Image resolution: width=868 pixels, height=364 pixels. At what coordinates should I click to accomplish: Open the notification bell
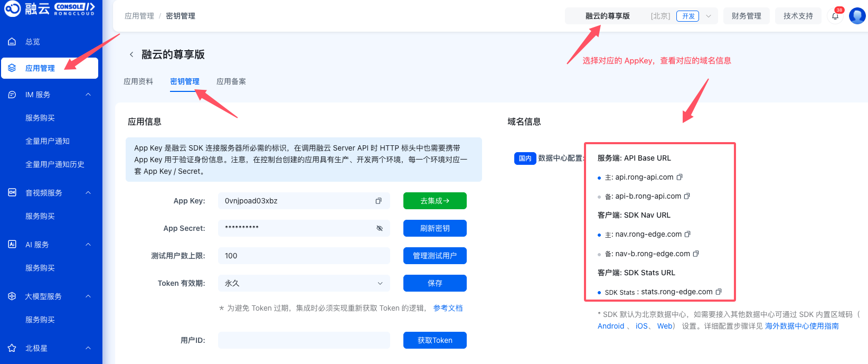click(x=835, y=16)
